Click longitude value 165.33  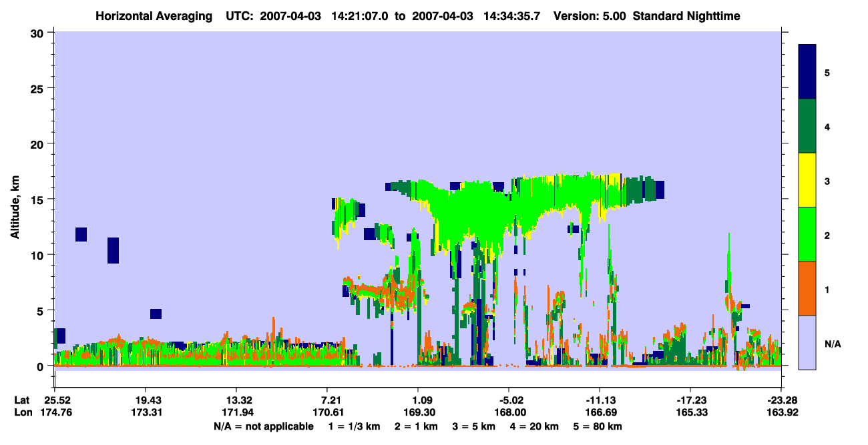[690, 412]
